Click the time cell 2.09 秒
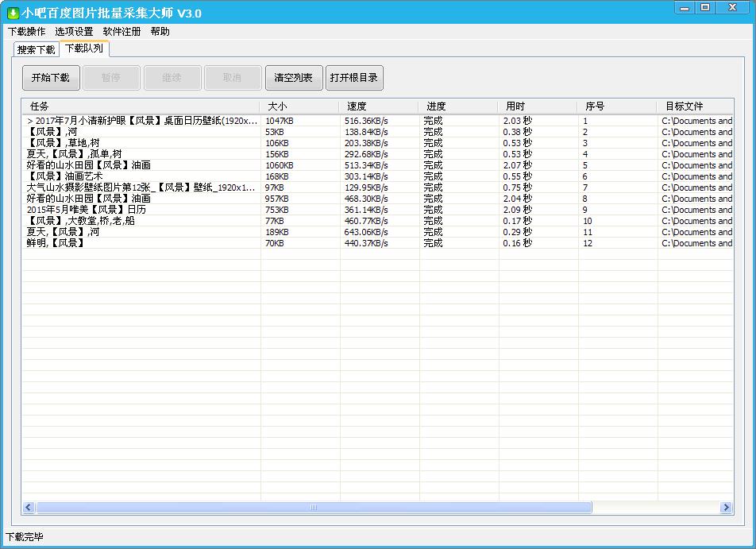This screenshot has width=756, height=549. pos(517,210)
